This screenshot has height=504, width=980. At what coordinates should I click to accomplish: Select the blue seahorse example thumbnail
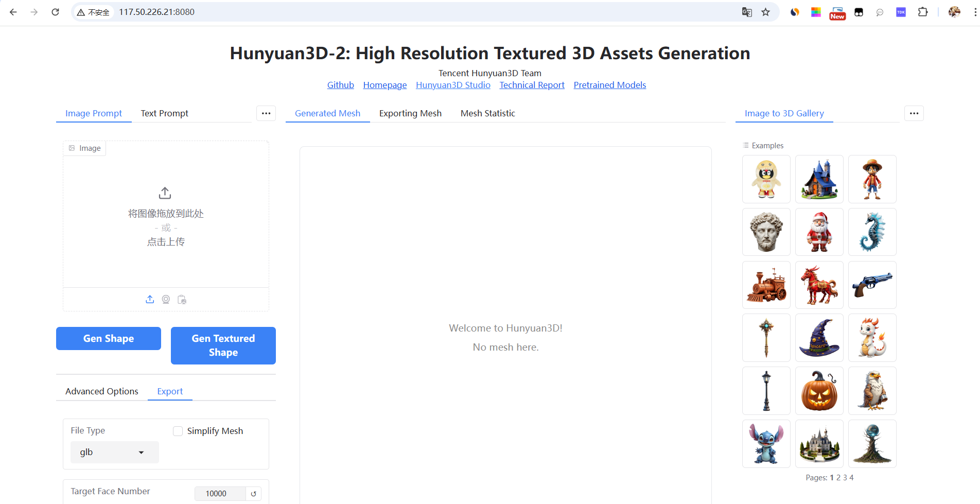(872, 232)
